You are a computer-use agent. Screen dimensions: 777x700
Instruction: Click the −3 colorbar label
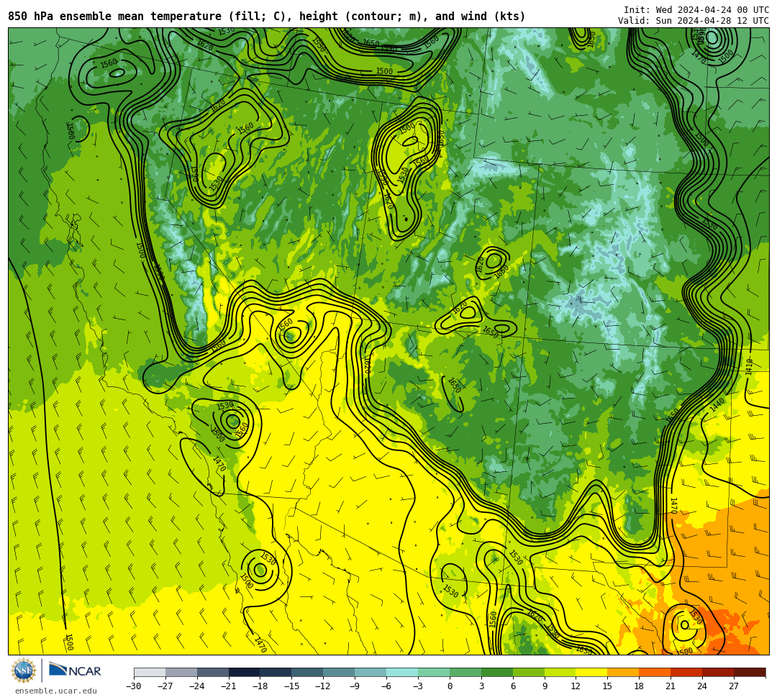point(418,686)
